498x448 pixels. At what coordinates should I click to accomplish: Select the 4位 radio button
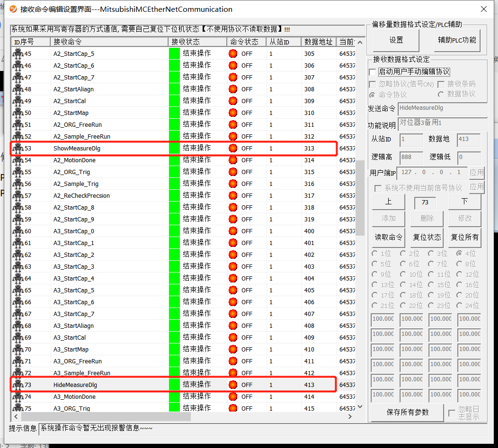click(459, 254)
